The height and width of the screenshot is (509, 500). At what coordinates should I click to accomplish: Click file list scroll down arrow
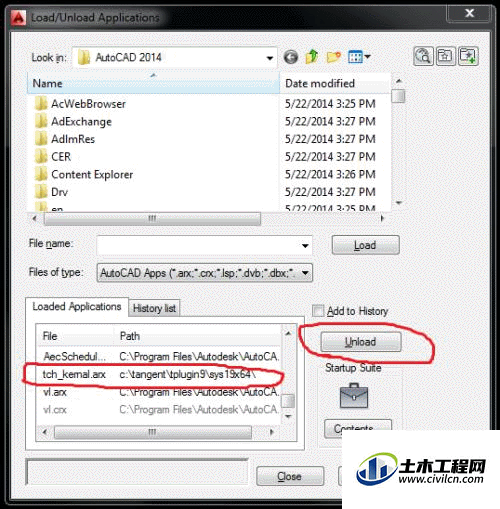pyautogui.click(x=398, y=202)
